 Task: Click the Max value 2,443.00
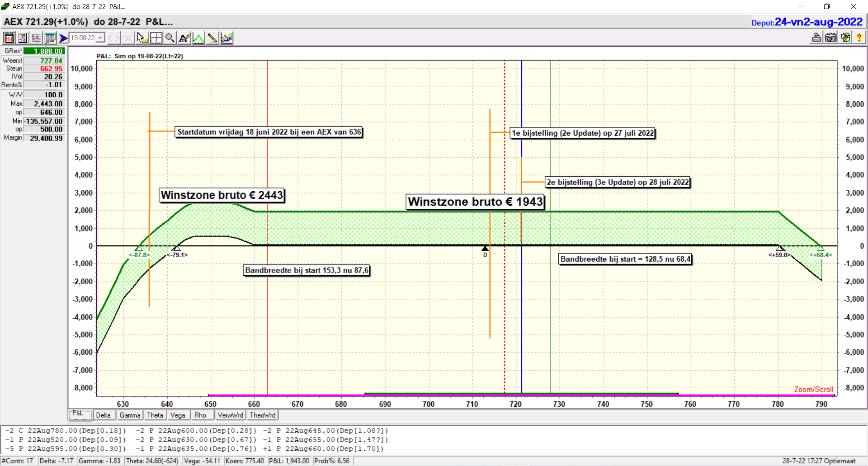[44, 104]
